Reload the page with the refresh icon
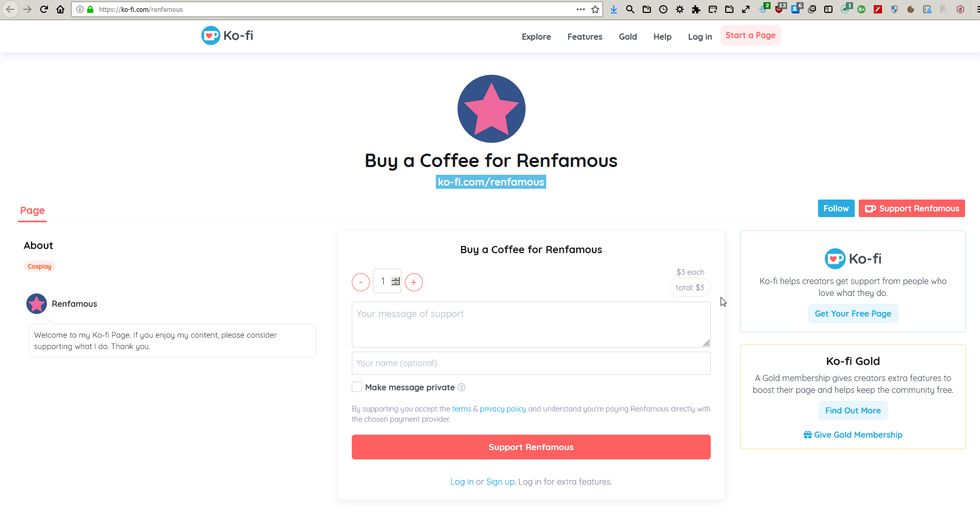Screen dimensions: 980x512 tap(44, 9)
